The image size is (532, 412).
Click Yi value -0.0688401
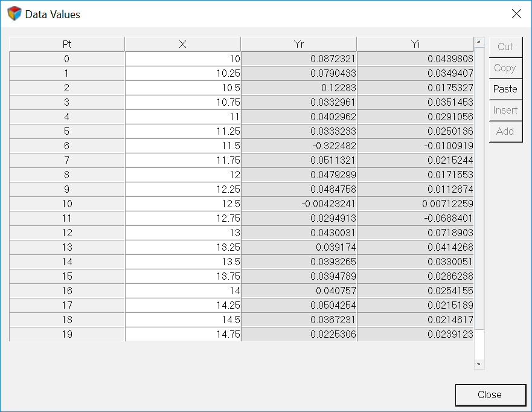tap(415, 218)
